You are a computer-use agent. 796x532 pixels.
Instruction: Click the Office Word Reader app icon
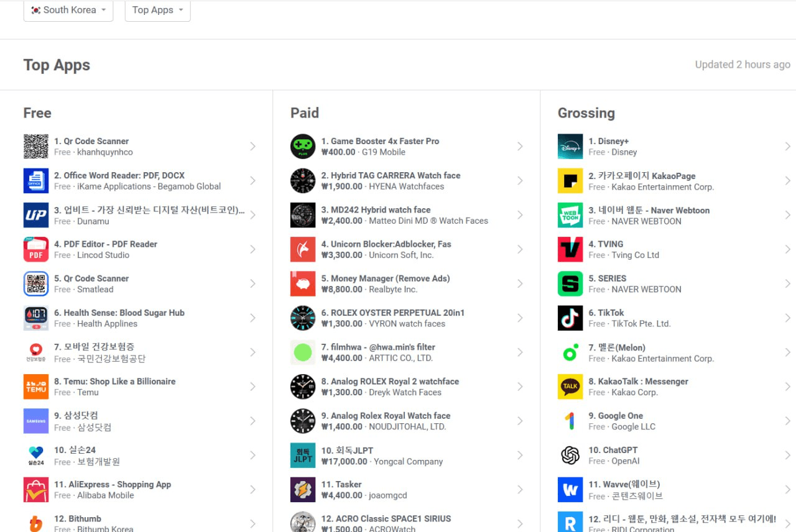click(36, 180)
